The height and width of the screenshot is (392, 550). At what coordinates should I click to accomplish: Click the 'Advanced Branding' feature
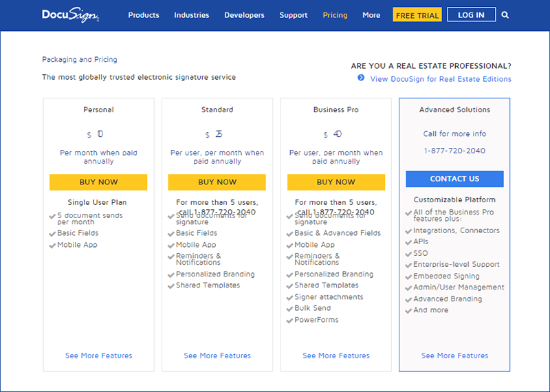pos(448,299)
